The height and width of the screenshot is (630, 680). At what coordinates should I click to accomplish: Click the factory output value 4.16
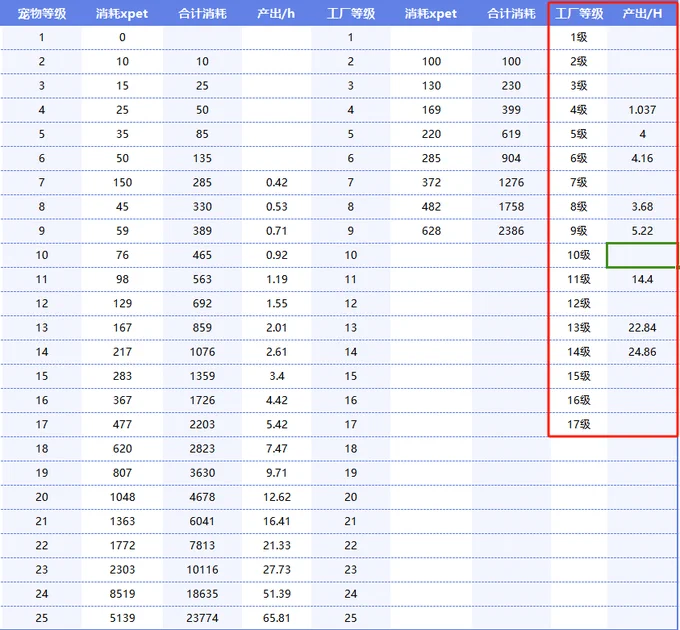(x=642, y=158)
